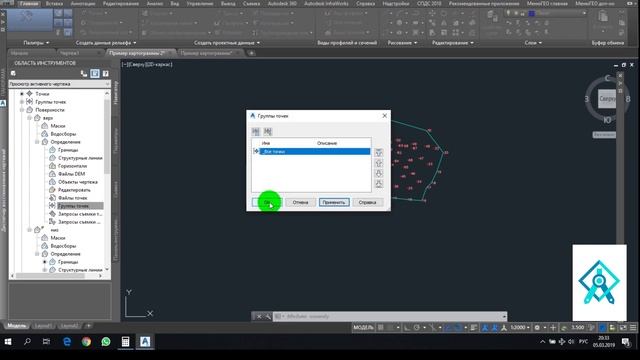This screenshot has height=360, width=640.
Task: Collapse the верх surface node
Action: pos(29,118)
